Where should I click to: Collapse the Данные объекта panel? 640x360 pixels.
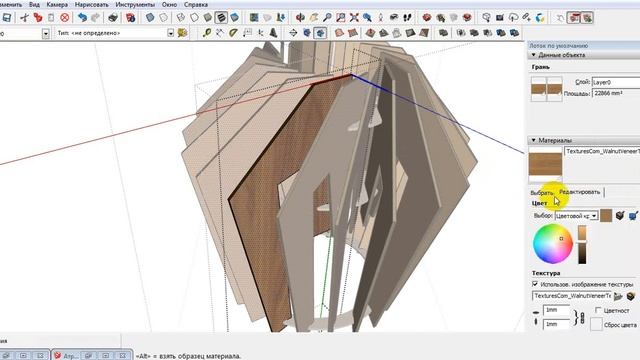(x=533, y=55)
